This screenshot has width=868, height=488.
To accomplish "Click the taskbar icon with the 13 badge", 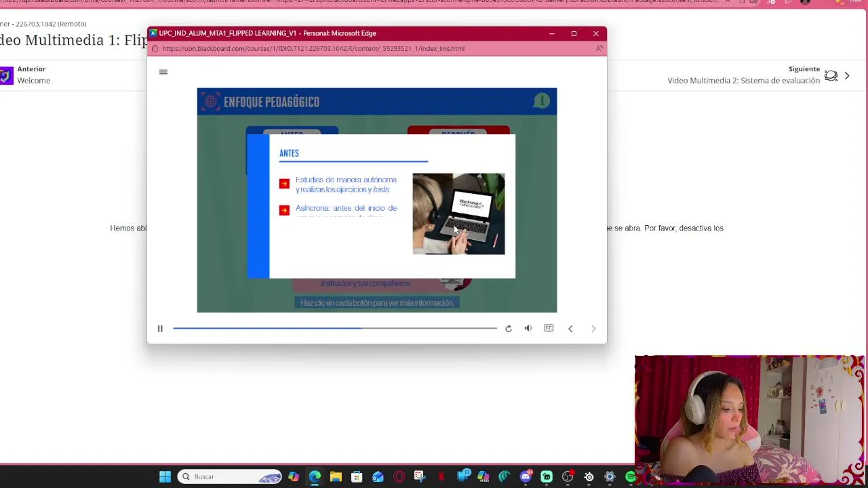I will [x=463, y=476].
